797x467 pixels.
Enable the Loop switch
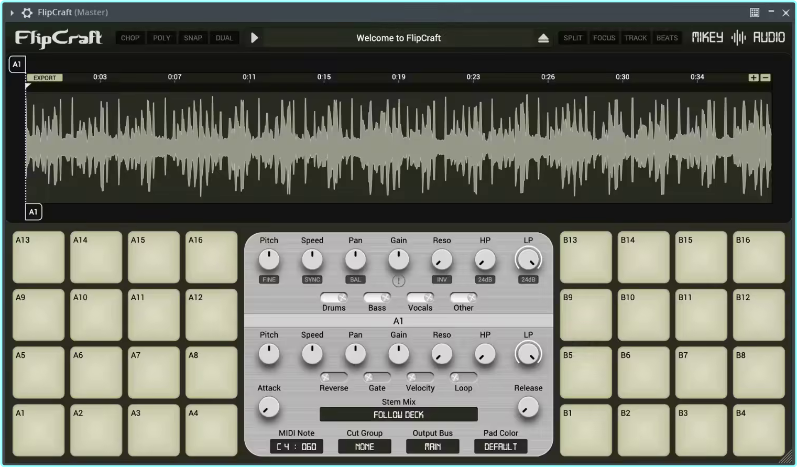[x=464, y=377]
